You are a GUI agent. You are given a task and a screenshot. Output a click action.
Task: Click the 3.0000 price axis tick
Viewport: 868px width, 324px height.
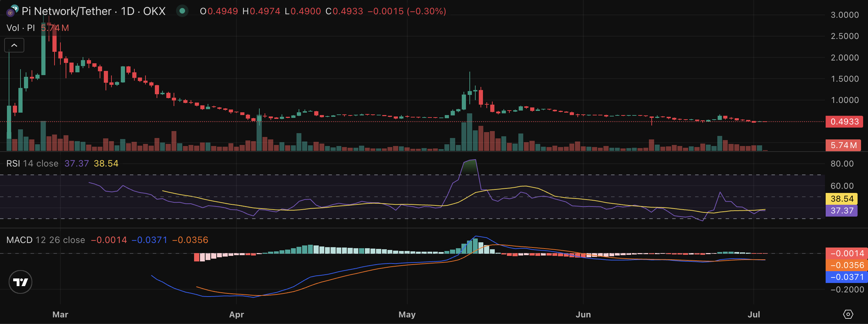[x=845, y=15]
